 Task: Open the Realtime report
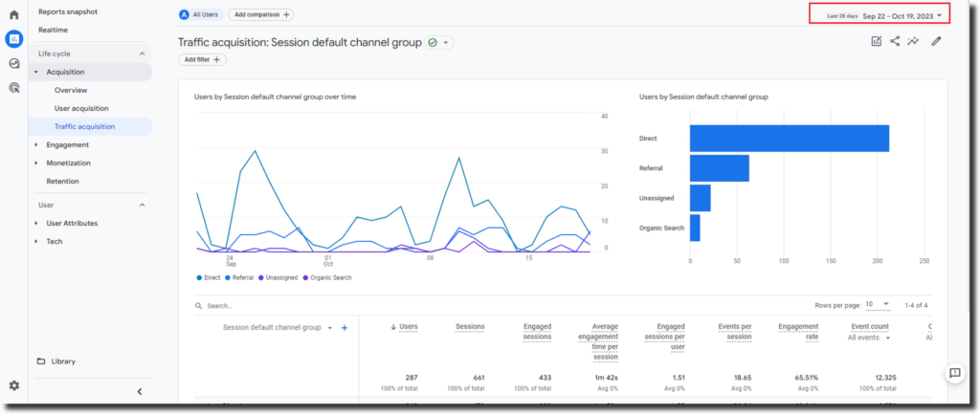click(53, 31)
